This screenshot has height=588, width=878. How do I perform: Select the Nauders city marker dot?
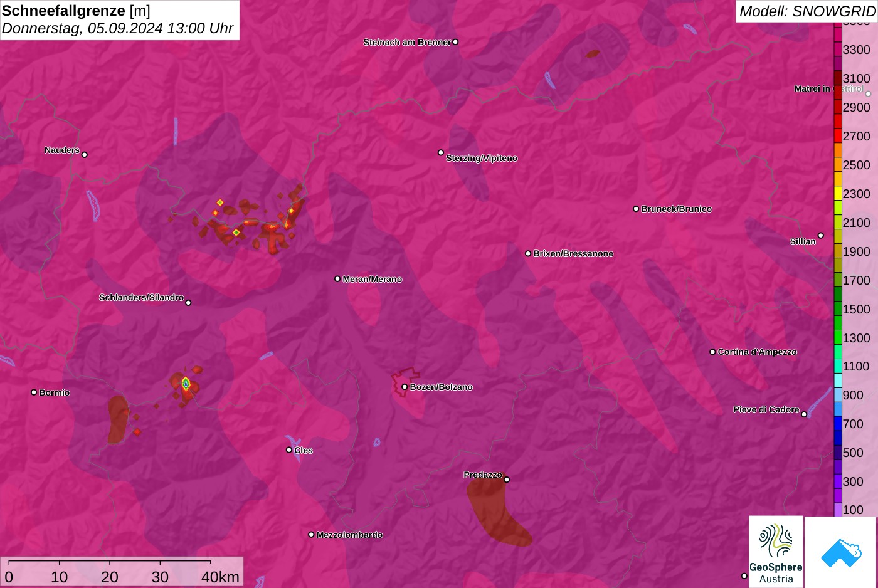tap(85, 154)
